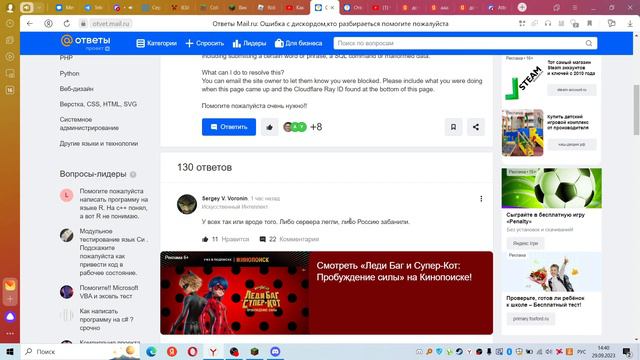
Task: Launch Microsoft Edge from taskbar
Action: [x=151, y=351]
